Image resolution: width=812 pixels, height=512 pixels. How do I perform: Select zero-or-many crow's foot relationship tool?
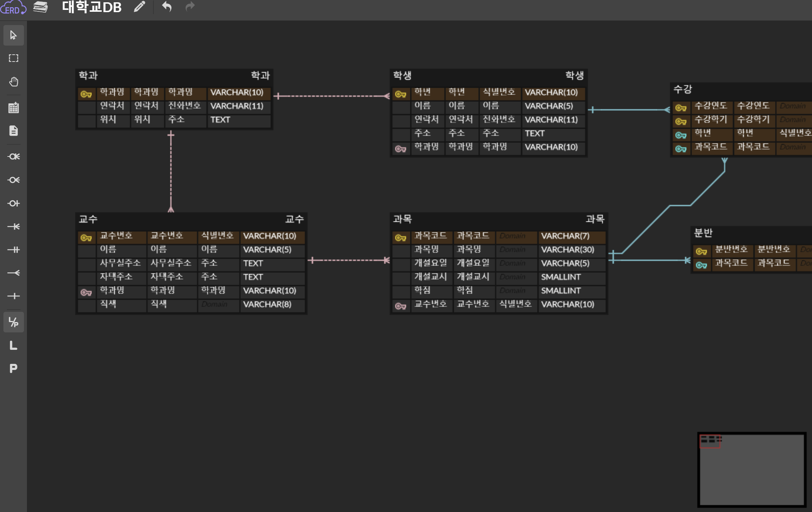point(14,180)
